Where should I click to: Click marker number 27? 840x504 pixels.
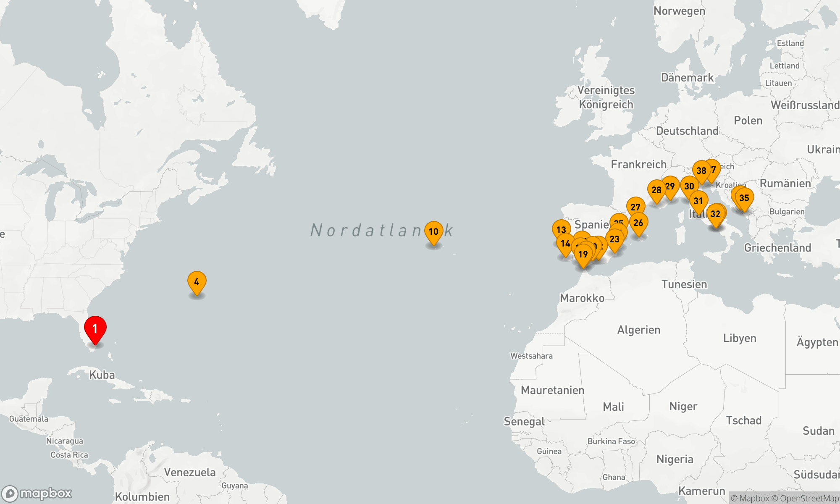[x=635, y=207]
